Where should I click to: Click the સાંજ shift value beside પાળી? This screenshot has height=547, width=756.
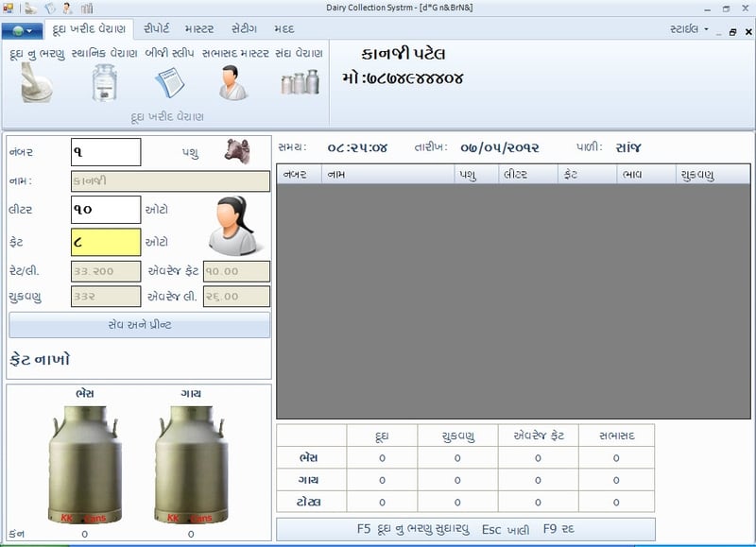point(628,147)
